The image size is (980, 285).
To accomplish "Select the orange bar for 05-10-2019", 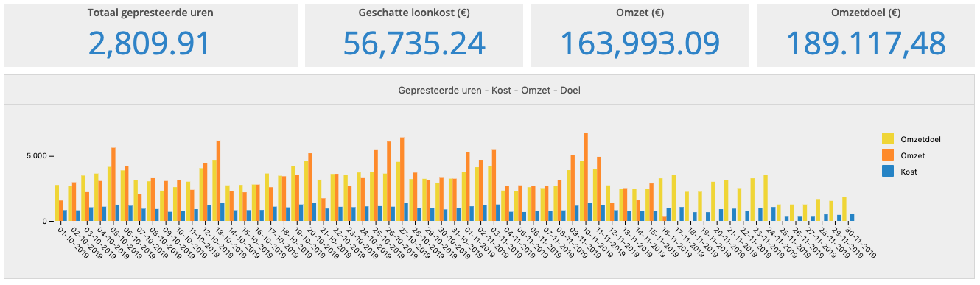I will (113, 184).
